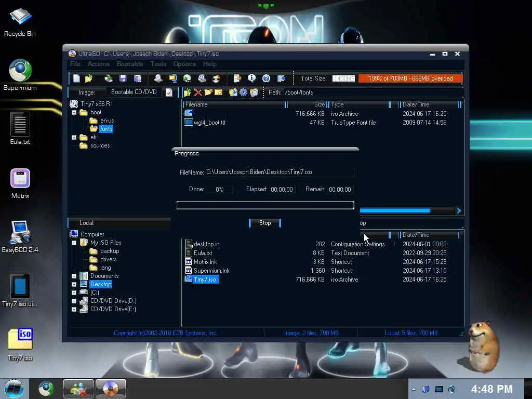
Task: Click the last icon in main toolbar
Action: click(281, 78)
